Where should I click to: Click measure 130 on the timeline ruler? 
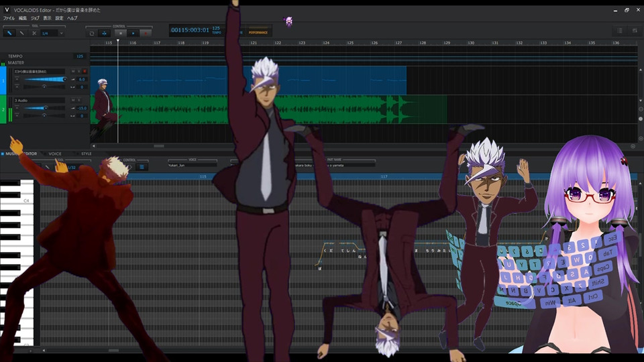point(471,43)
